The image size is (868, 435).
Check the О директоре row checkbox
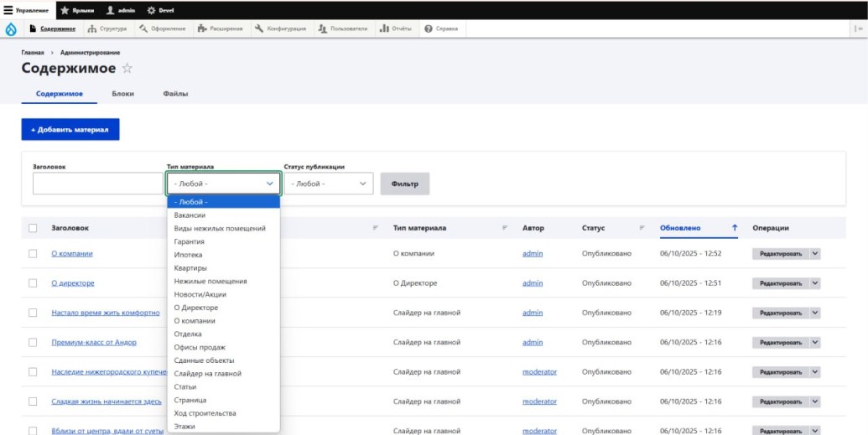pos(33,282)
